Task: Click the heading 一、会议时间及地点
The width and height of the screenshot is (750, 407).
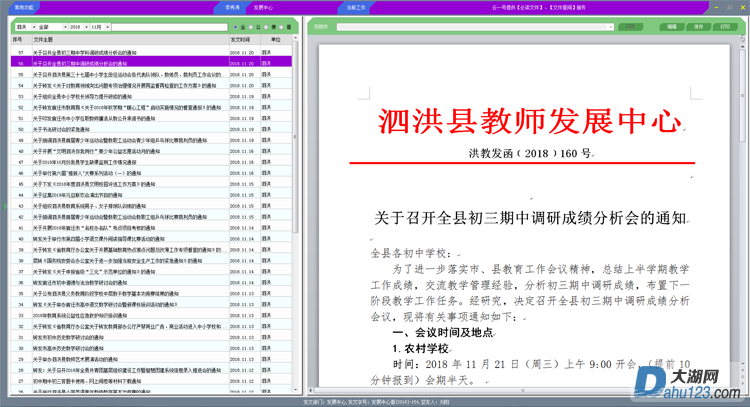Action: [443, 332]
